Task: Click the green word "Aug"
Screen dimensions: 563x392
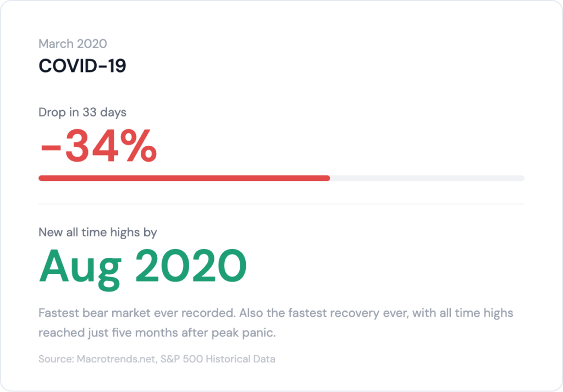Action: coord(80,267)
